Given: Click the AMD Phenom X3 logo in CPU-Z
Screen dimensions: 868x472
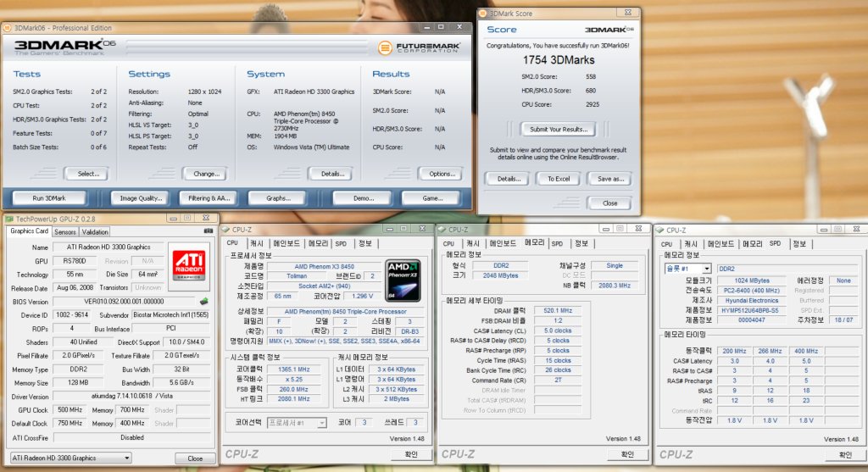Looking at the screenshot, I should 403,280.
